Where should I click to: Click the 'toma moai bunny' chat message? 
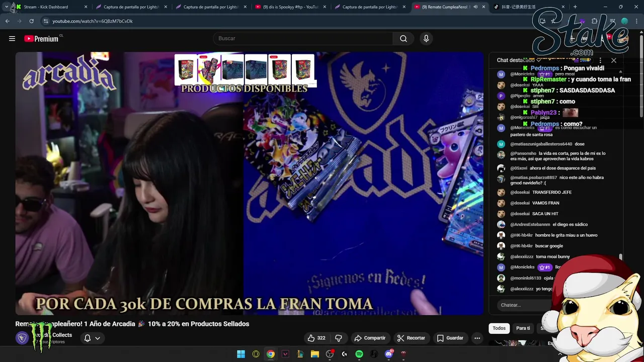552,257
